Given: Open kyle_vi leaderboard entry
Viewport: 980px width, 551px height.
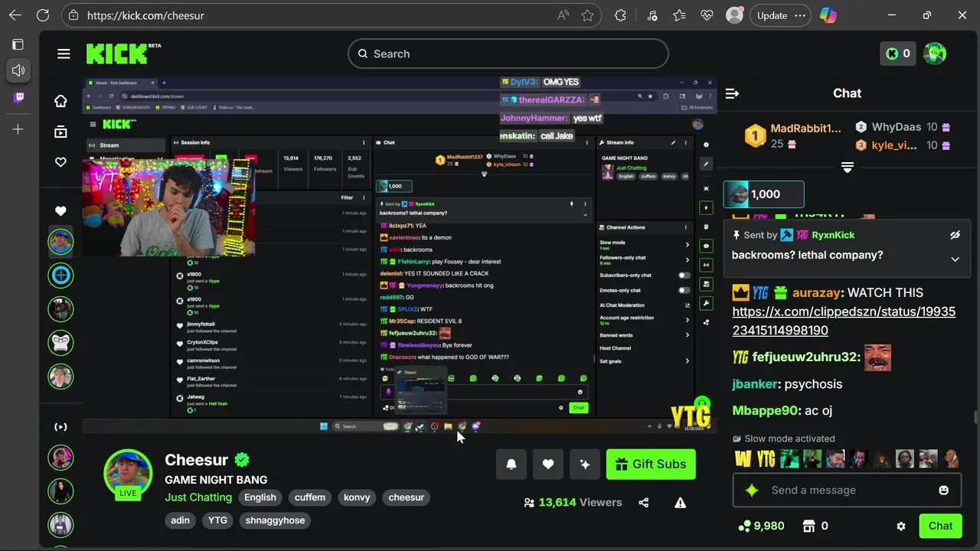Looking at the screenshot, I should [x=902, y=145].
